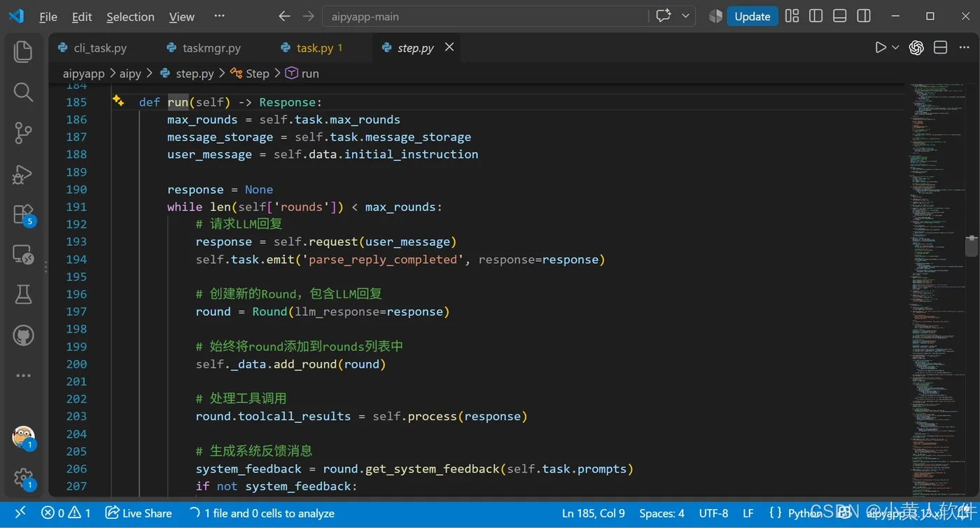This screenshot has width=980, height=528.
Task: Start a Live Share session
Action: [139, 513]
